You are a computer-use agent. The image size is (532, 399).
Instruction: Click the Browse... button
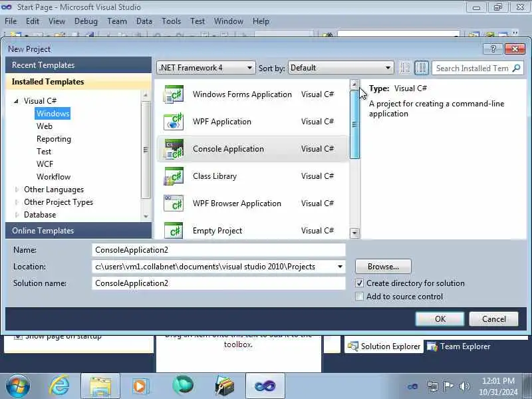pos(383,267)
